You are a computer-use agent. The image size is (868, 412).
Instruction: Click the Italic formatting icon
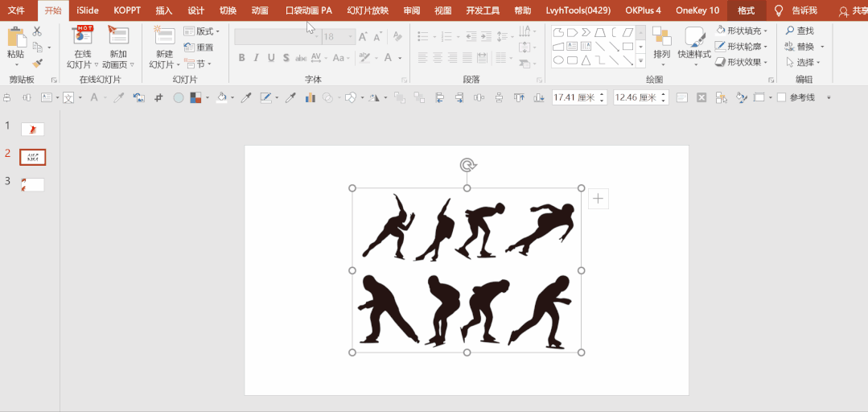pyautogui.click(x=257, y=58)
